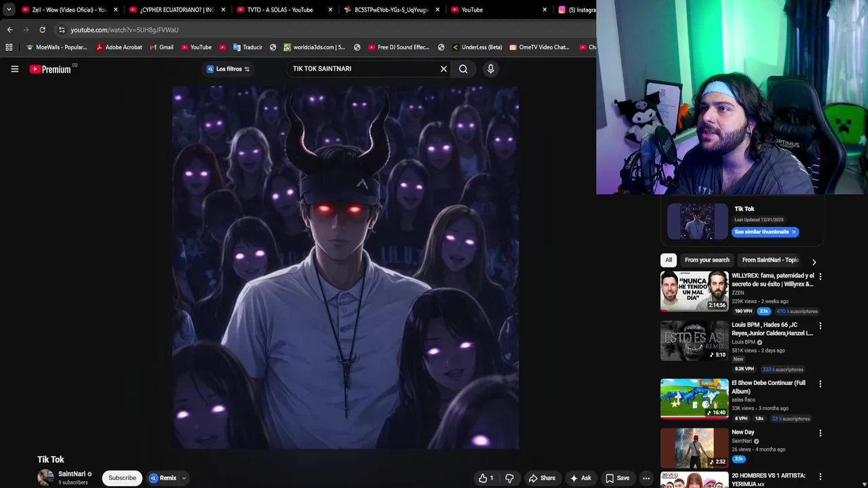868x488 pixels.
Task: Close the TVTO - A SOLAS tab
Action: [x=330, y=9]
